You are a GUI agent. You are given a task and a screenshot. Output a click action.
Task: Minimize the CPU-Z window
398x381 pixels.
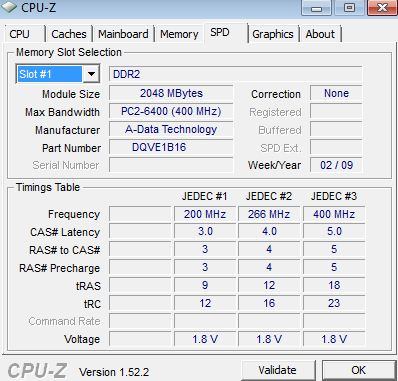(317, 8)
